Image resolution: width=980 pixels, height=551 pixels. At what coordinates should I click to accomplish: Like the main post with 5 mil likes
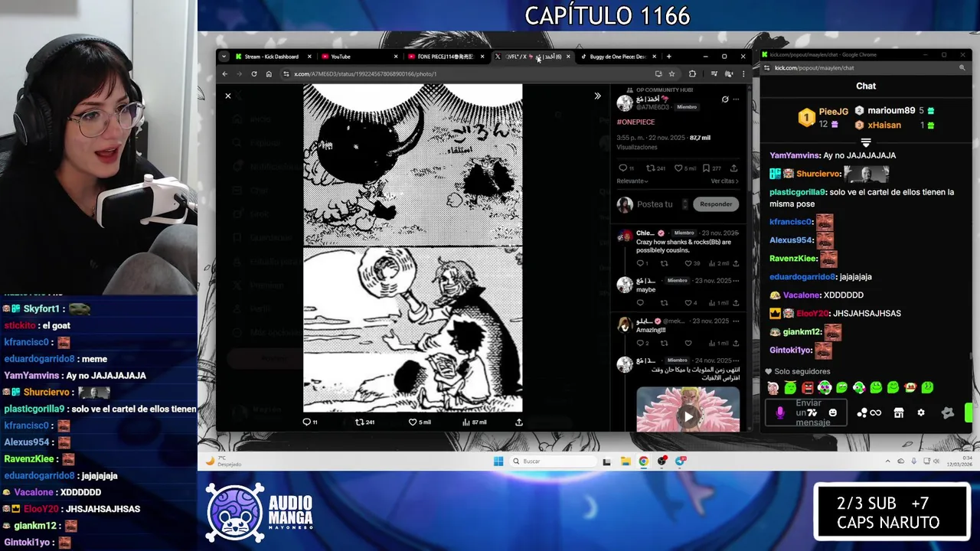pyautogui.click(x=686, y=168)
